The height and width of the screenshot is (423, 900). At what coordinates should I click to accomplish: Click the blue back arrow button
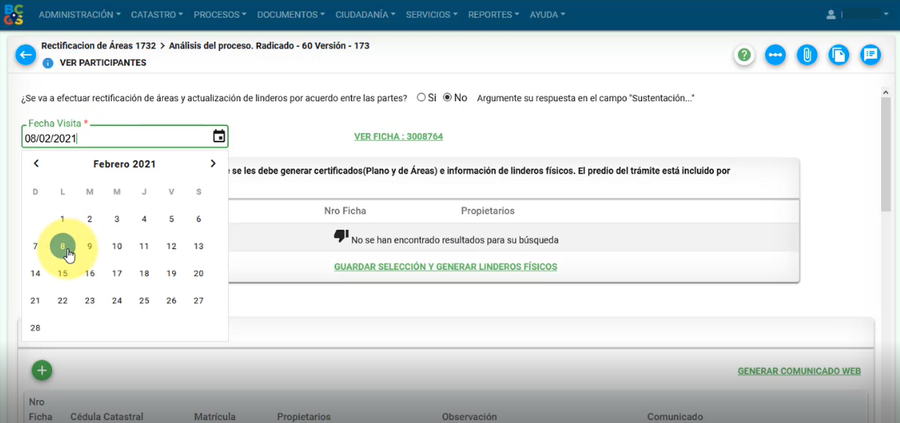(26, 55)
